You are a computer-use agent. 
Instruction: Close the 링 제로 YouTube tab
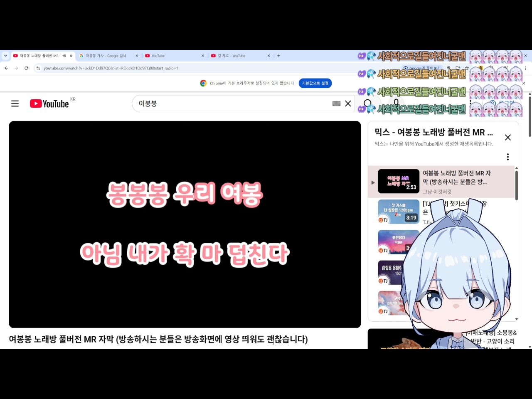click(x=268, y=56)
